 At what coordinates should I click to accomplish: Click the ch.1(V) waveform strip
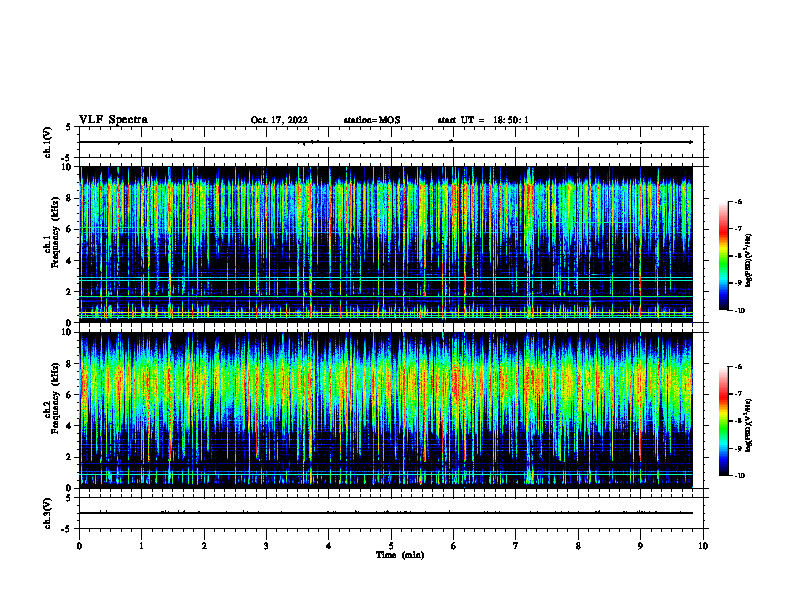point(391,142)
